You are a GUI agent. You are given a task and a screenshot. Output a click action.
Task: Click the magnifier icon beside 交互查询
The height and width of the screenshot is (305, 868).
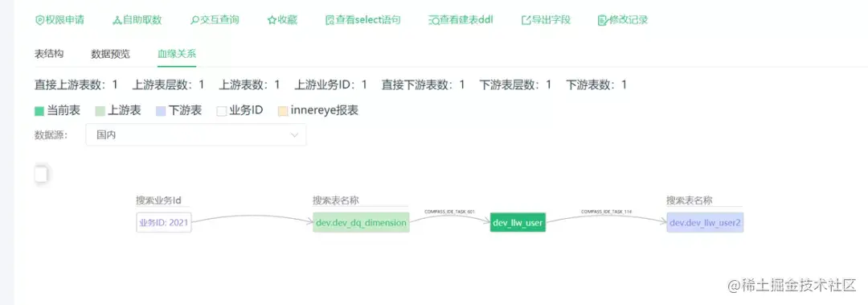pos(194,20)
